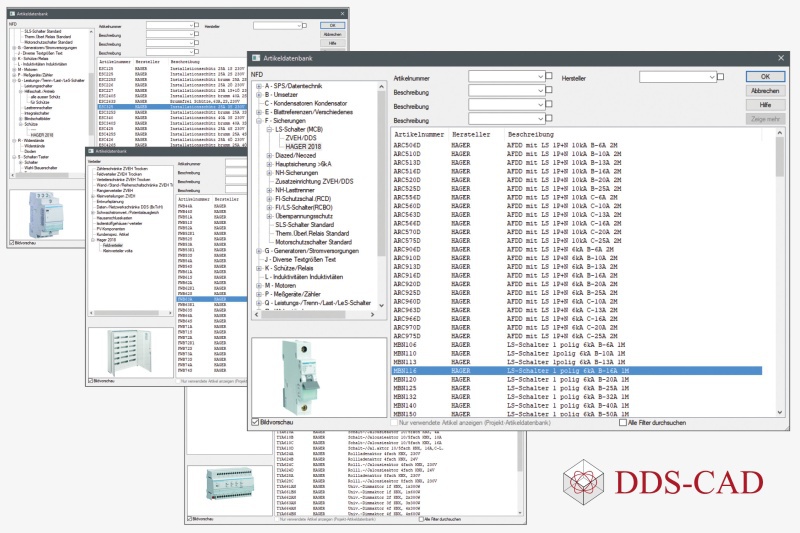The width and height of the screenshot is (800, 533).
Task: Click scroll-down arrow of the article list scrollbar
Action: point(780,412)
